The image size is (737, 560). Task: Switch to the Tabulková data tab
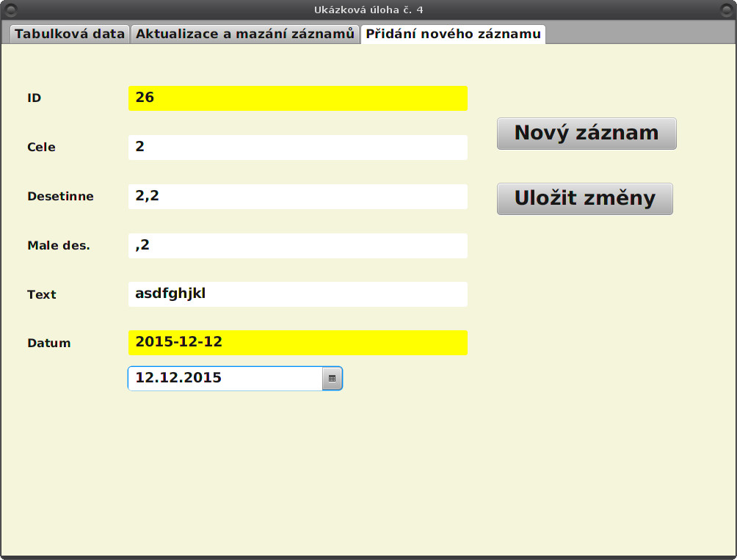69,33
